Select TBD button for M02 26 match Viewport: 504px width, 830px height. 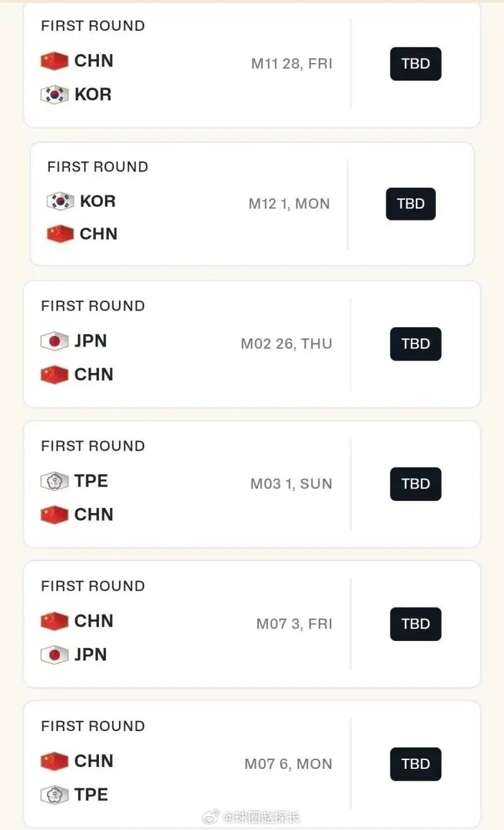(416, 344)
